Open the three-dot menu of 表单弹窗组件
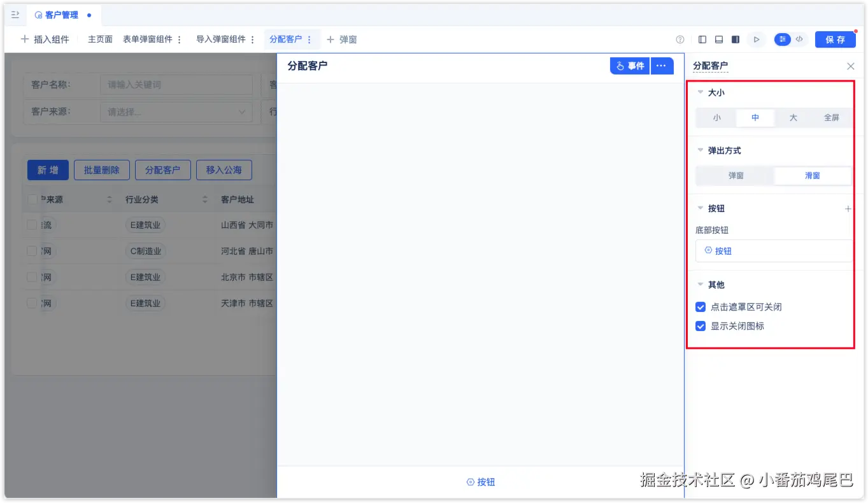868x503 pixels. pos(180,39)
